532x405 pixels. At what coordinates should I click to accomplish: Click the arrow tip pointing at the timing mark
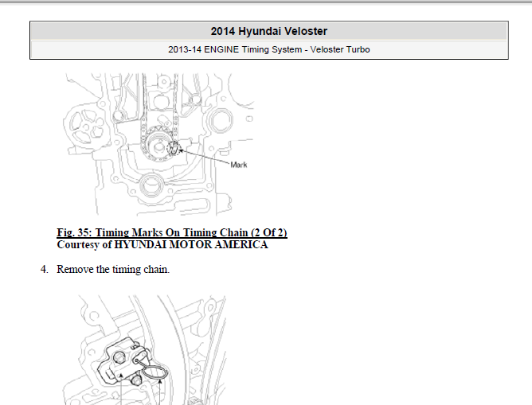point(182,149)
